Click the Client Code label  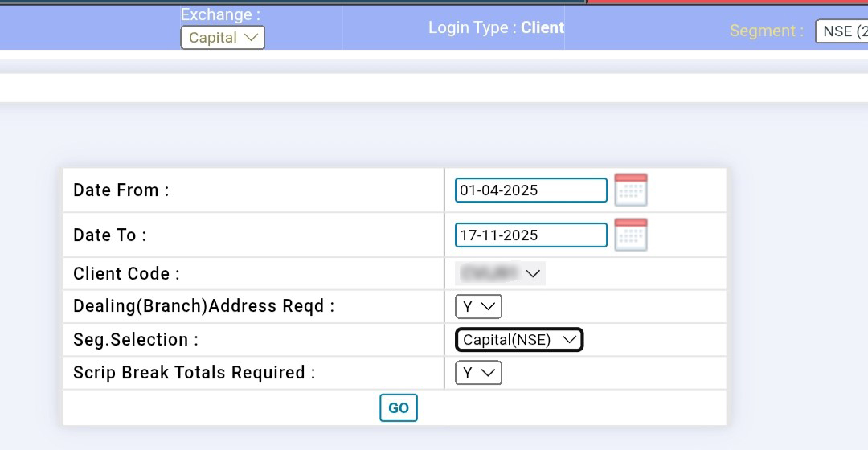click(x=126, y=274)
